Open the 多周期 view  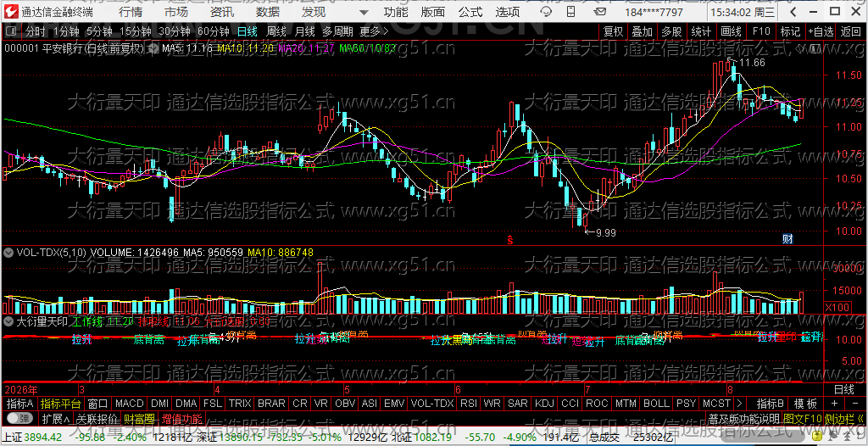337,31
